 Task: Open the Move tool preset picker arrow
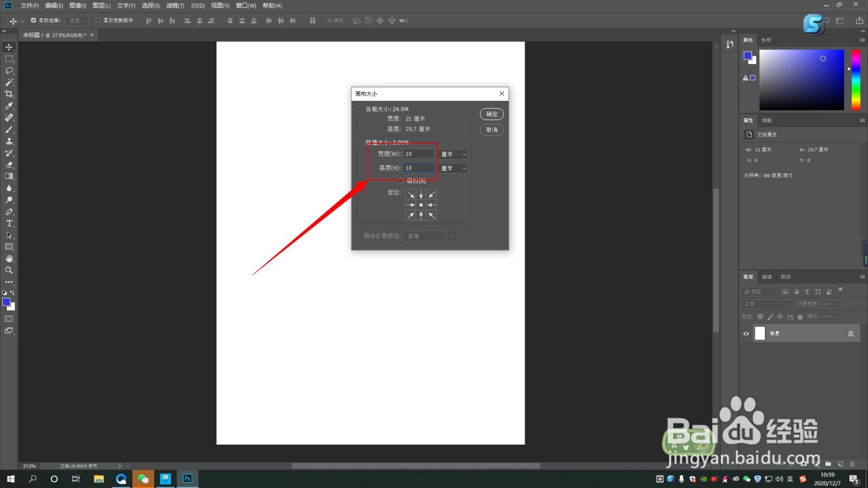22,21
